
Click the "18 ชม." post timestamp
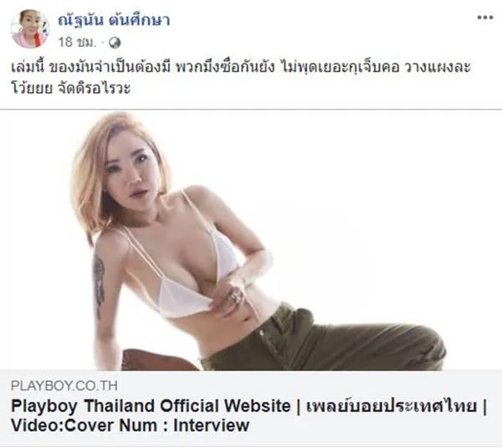pyautogui.click(x=77, y=42)
